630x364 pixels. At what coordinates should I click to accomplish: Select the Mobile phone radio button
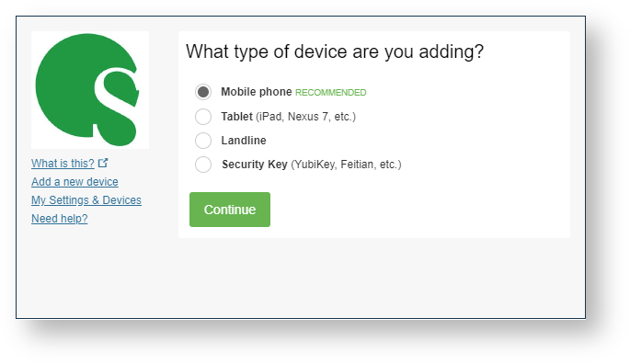click(x=203, y=92)
